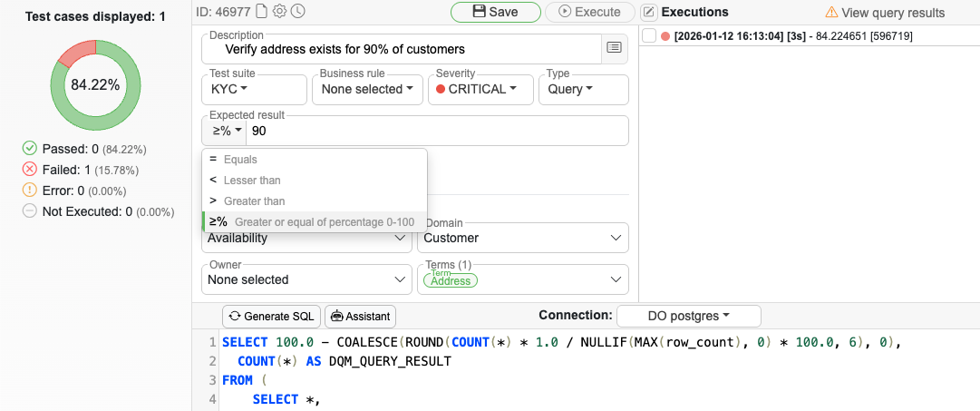This screenshot has width=980, height=411.
Task: Tick the 2026-01-12 execution checkbox
Action: point(649,35)
